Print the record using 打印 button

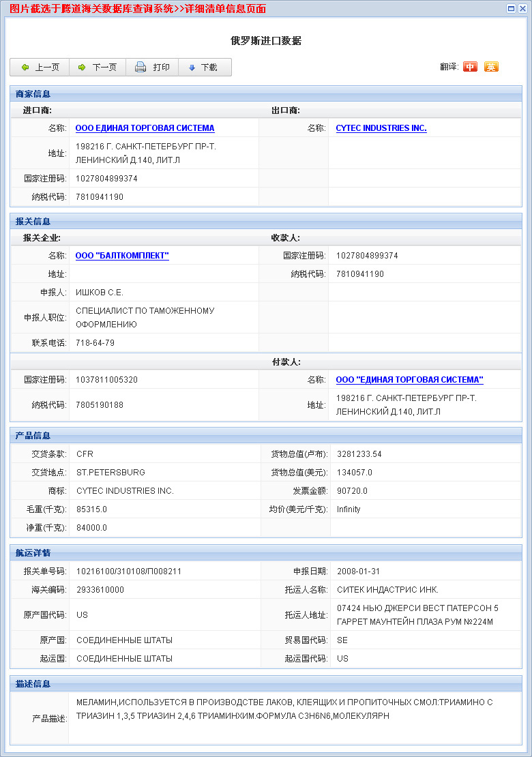[x=152, y=68]
